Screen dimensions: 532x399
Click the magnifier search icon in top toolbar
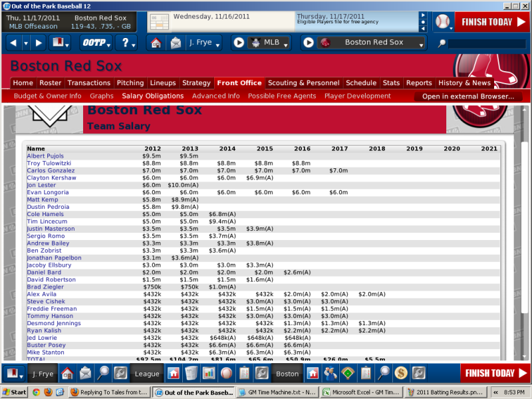pos(442,43)
